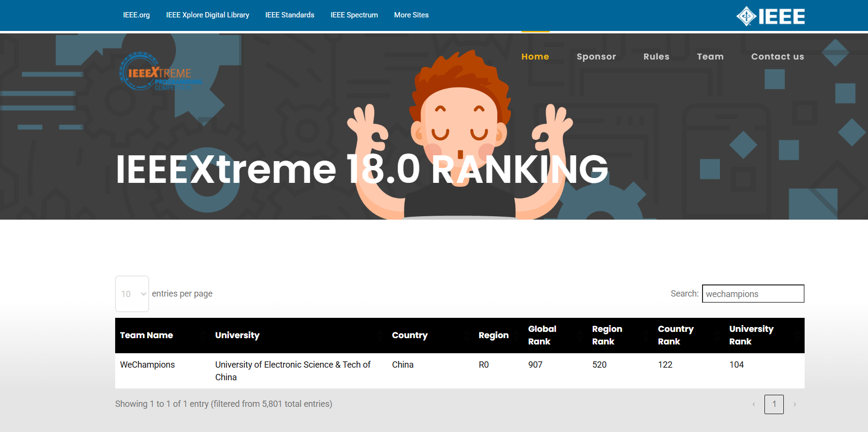This screenshot has width=868, height=432.
Task: Sort by Region column header
Action: click(x=498, y=335)
